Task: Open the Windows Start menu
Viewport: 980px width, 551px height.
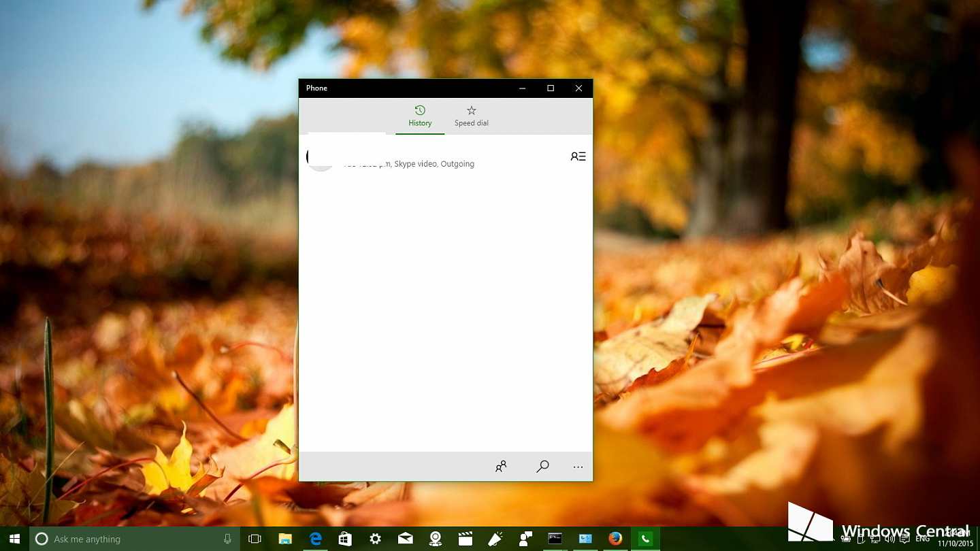Action: pyautogui.click(x=14, y=539)
